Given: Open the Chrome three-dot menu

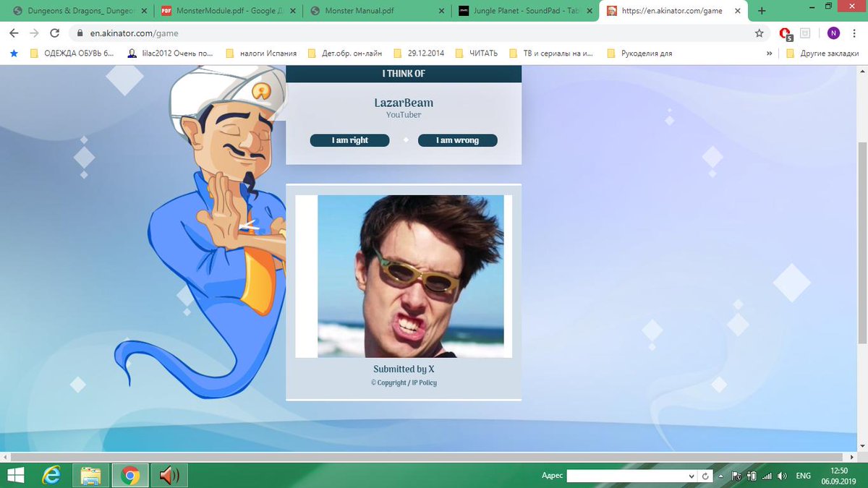Looking at the screenshot, I should click(855, 33).
